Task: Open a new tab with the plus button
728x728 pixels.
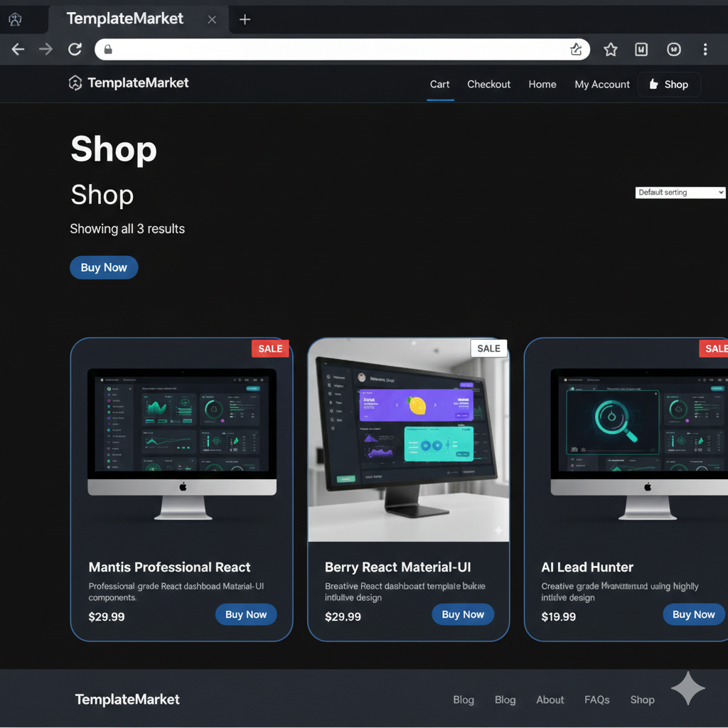Action: (x=245, y=19)
